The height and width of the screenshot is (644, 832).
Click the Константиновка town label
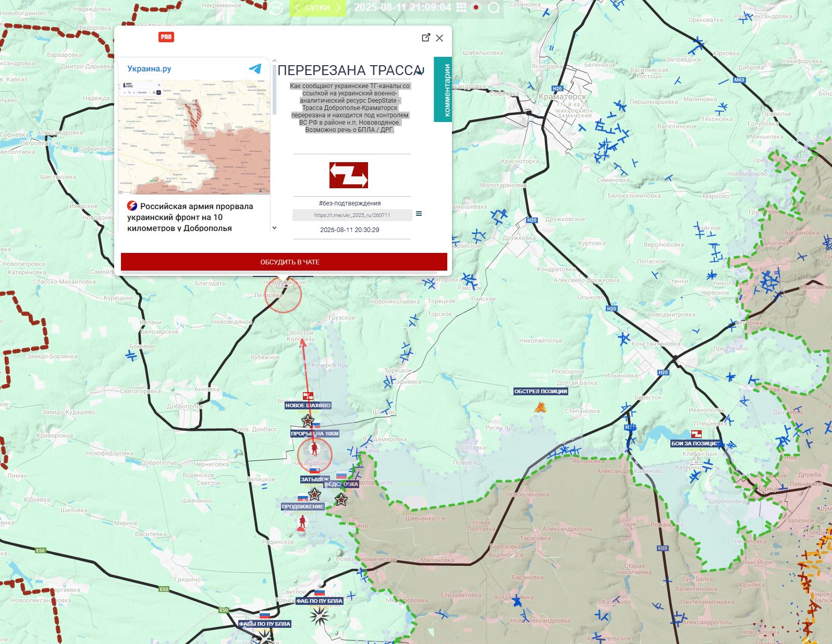656,344
